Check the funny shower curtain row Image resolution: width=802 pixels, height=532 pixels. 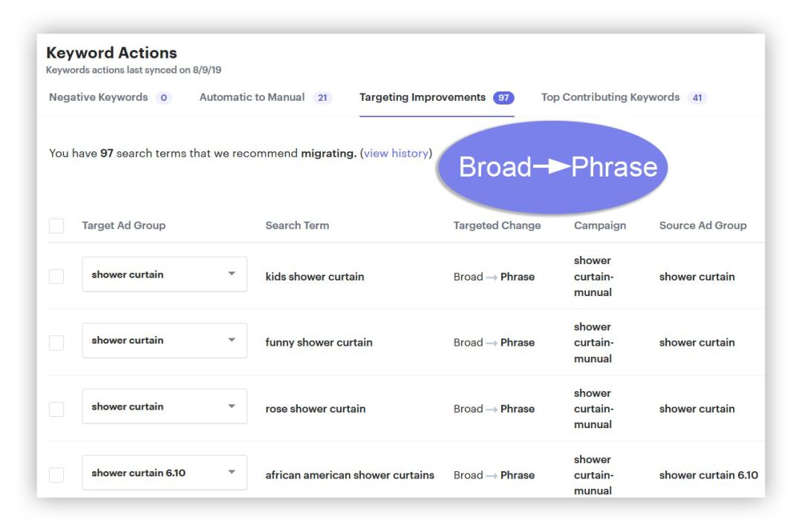pyautogui.click(x=56, y=342)
